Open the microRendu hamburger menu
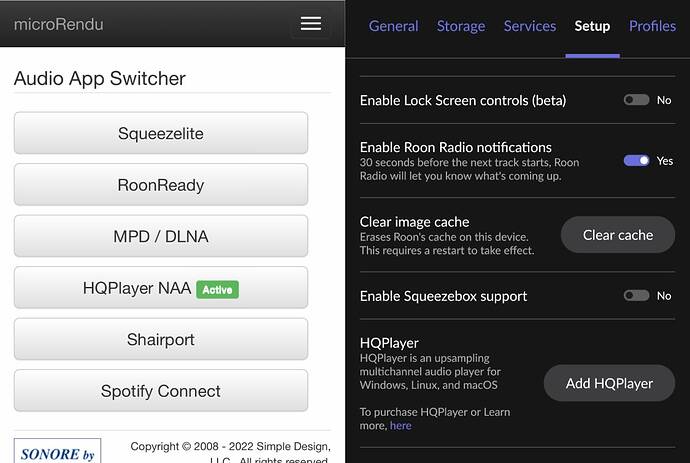 (x=311, y=24)
